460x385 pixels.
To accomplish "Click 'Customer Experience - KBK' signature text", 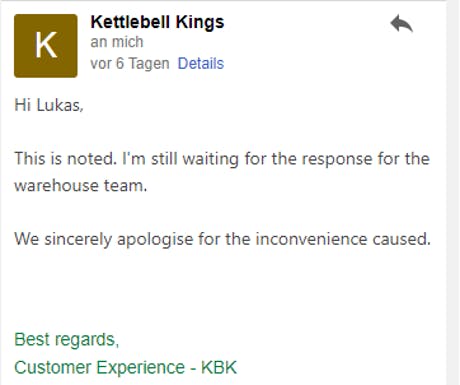I will [x=125, y=367].
